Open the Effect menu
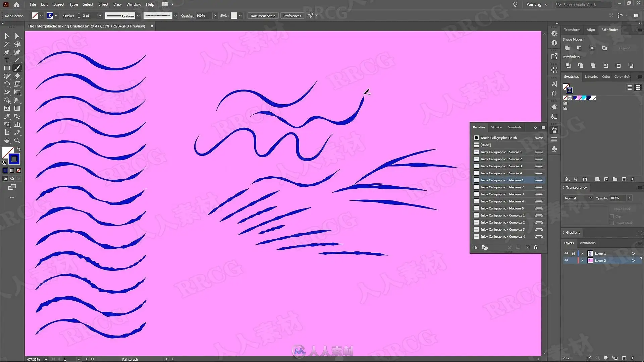 (103, 4)
